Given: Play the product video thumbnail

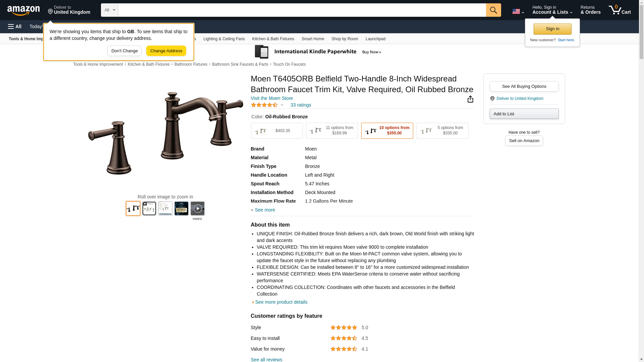Looking at the screenshot, I should pyautogui.click(x=198, y=208).
